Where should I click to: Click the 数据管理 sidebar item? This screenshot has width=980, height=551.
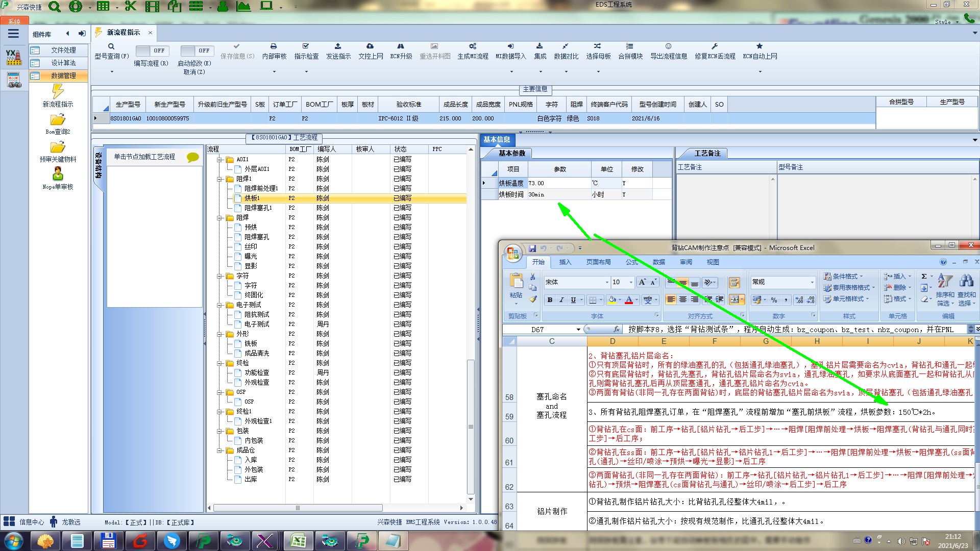[63, 76]
